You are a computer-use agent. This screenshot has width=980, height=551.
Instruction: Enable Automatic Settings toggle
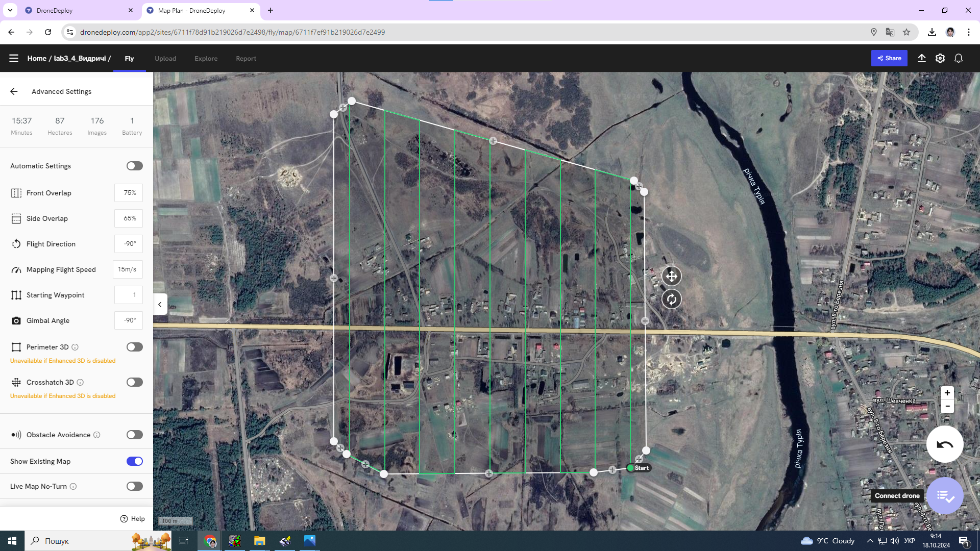[135, 166]
